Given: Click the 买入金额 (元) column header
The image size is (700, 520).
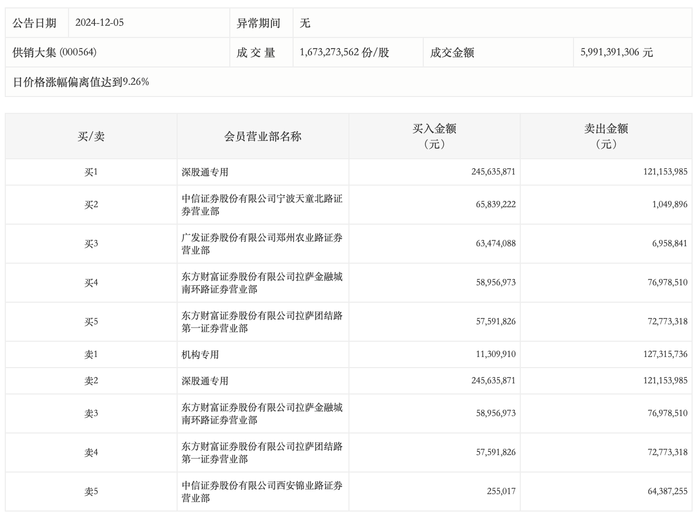Looking at the screenshot, I should coord(434,136).
